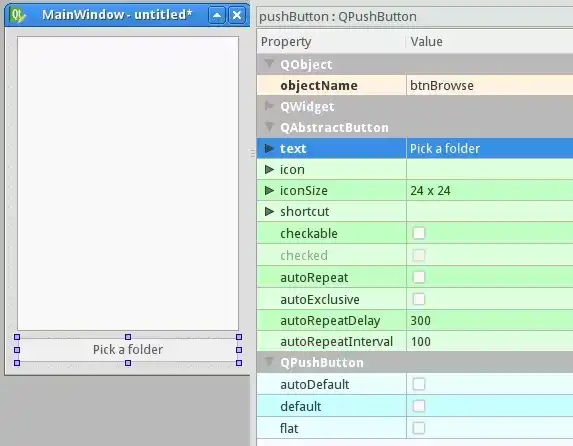Image resolution: width=573 pixels, height=446 pixels.
Task: Edit the objectName value btnBrowse
Action: coord(490,85)
